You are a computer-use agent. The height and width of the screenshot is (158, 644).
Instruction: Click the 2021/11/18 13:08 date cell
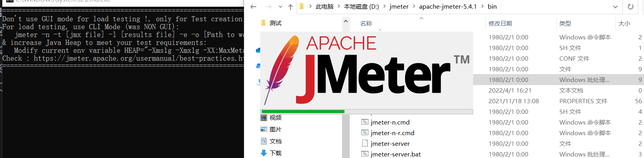514,101
